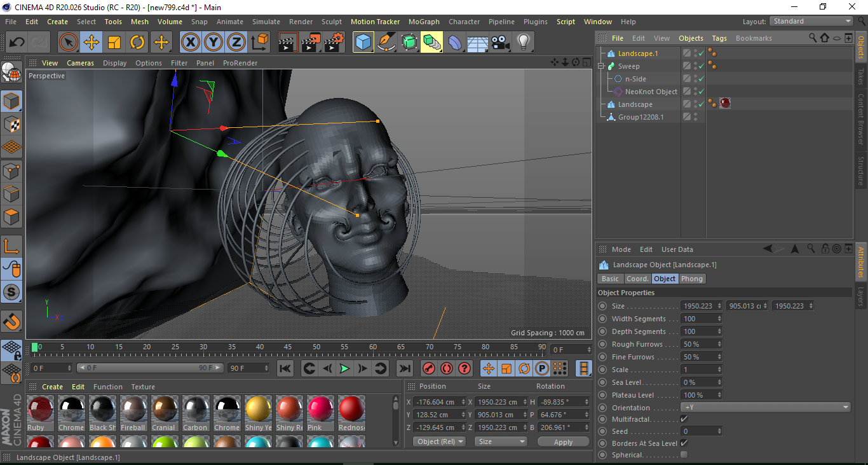Image resolution: width=868 pixels, height=465 pixels.
Task: Add a floor environment object
Action: coord(478,43)
